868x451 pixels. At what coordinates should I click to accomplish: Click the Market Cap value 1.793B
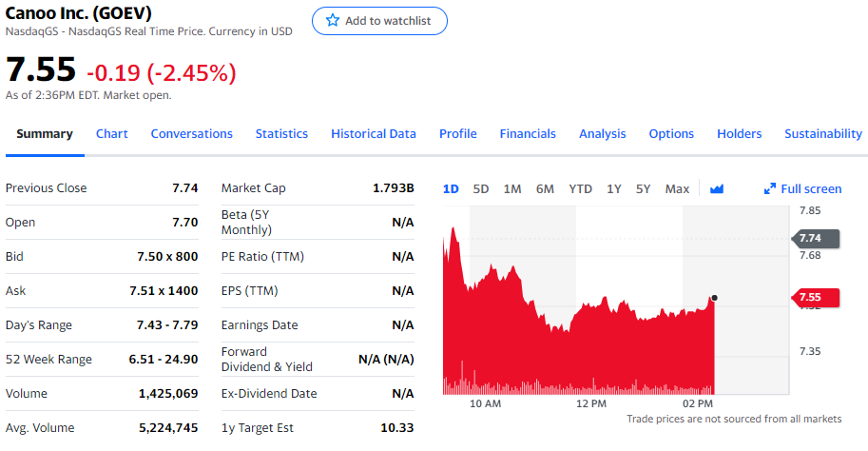(393, 187)
